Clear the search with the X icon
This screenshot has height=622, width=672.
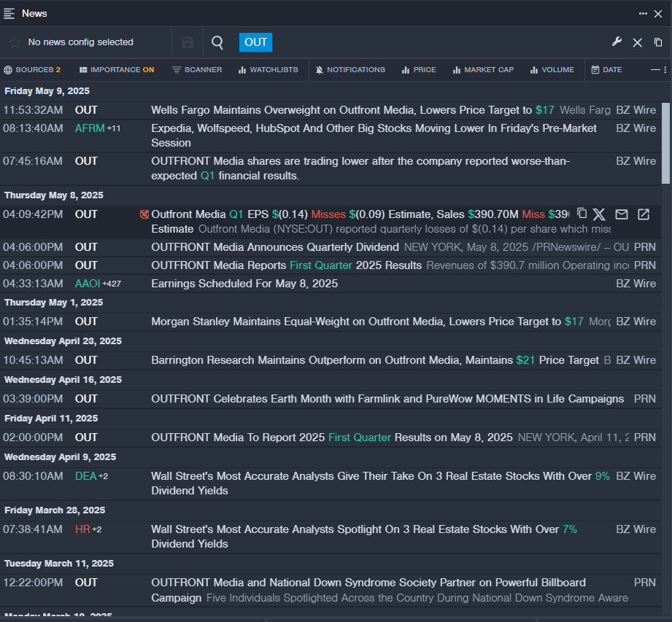637,42
